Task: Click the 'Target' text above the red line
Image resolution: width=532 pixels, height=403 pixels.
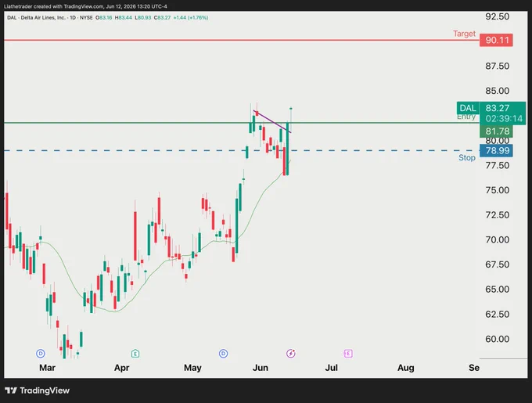Action: pyautogui.click(x=464, y=34)
